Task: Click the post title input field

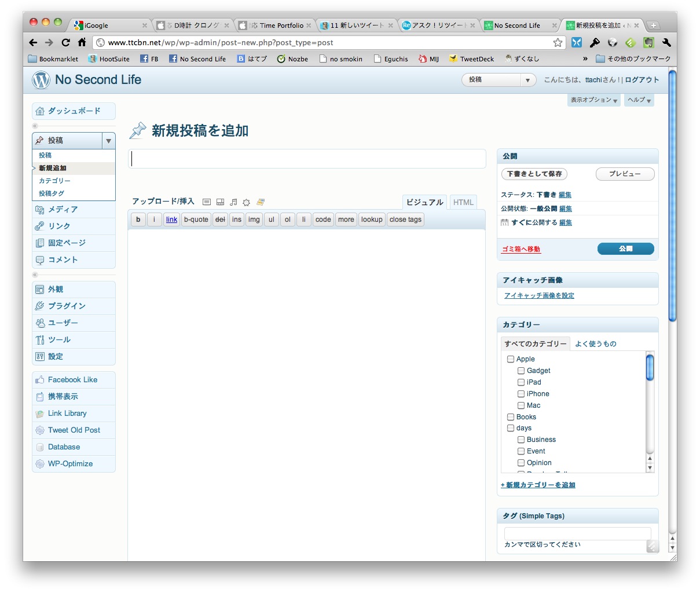Action: tap(307, 159)
